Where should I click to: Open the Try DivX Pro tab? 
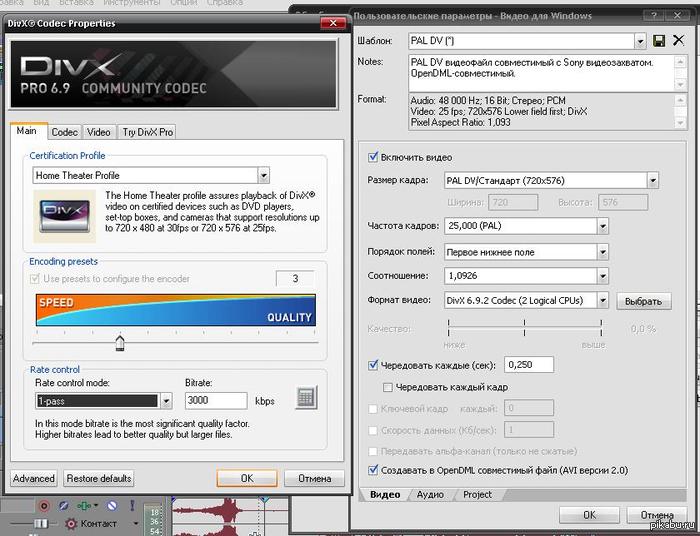tap(147, 132)
